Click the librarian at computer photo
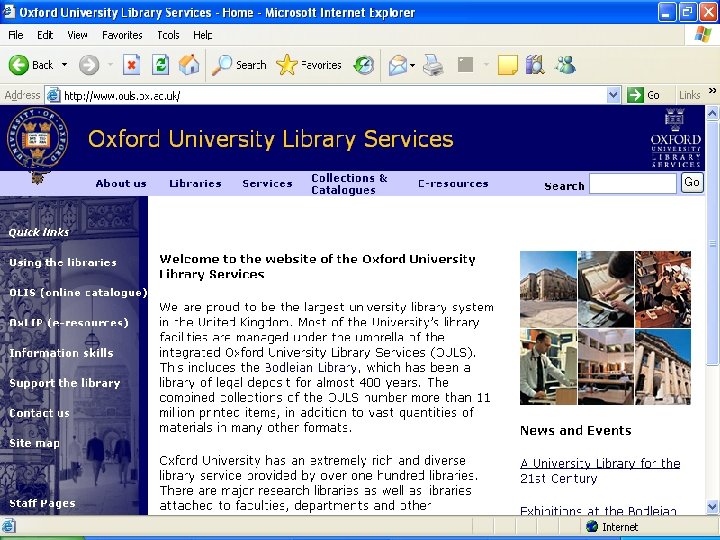Screen dimensions: 720x540 [x=548, y=367]
